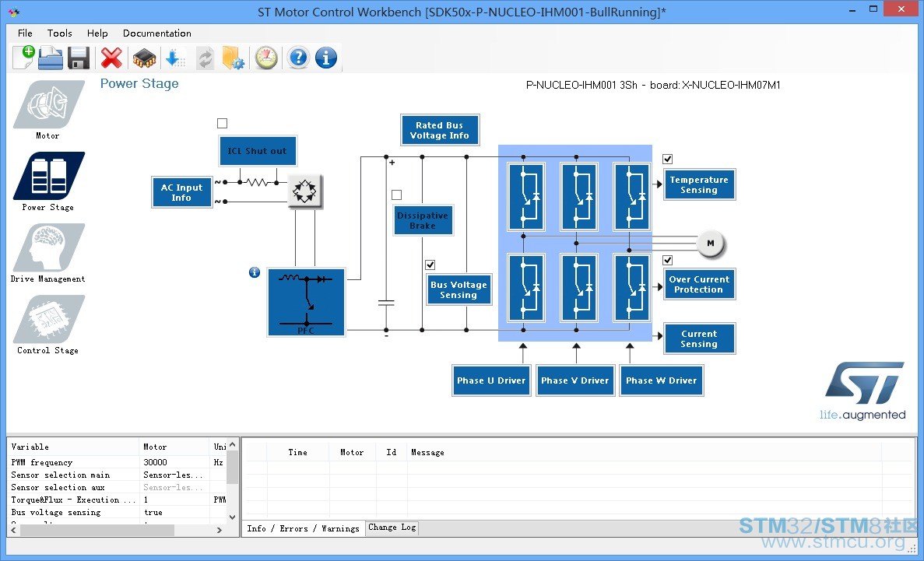Viewport: 924px width, 561px height.
Task: Click the Variable column header
Action: 74,447
